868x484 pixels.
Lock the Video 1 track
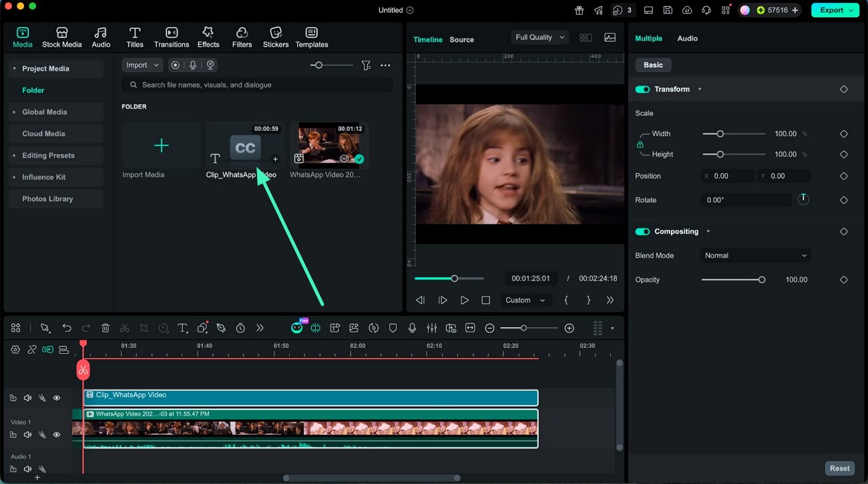tap(13, 435)
